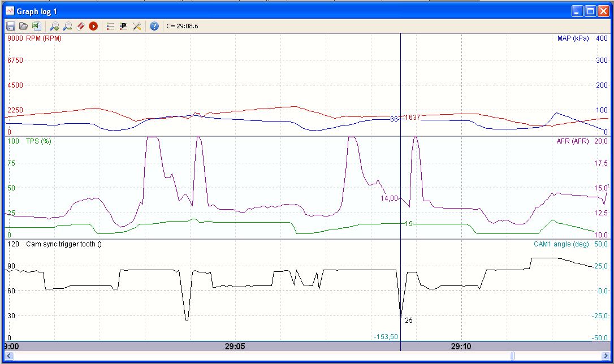Open graph settings wrench tools icon
The image size is (614, 364).
136,26
